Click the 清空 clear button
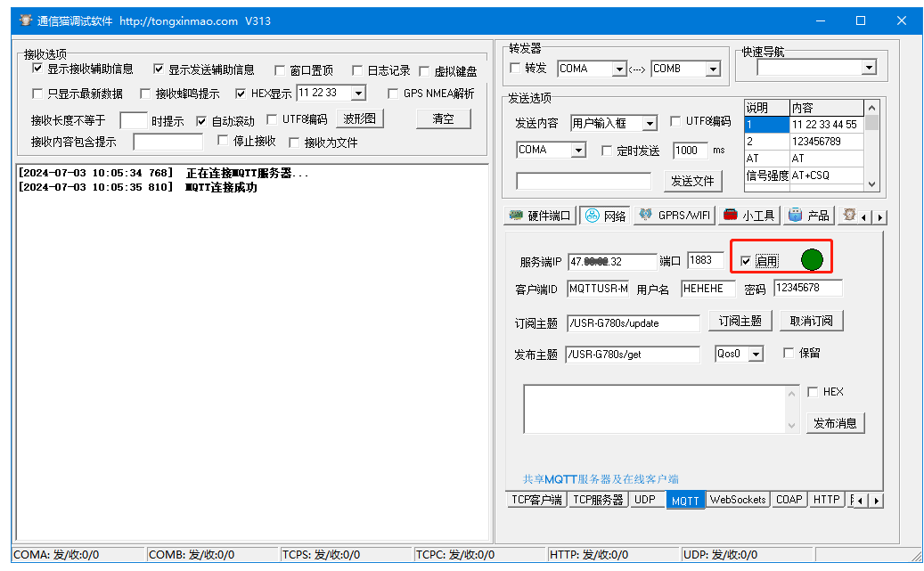 [443, 118]
